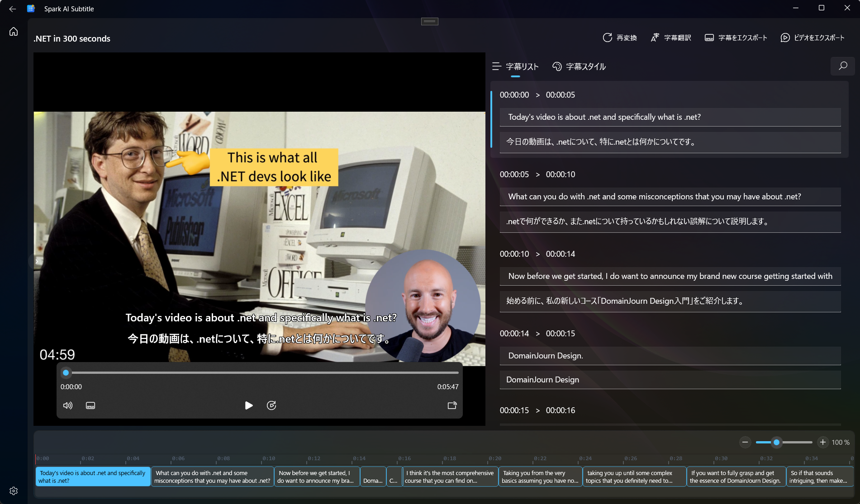
Task: Toggle mini-player mode in the video controls
Action: click(451, 405)
